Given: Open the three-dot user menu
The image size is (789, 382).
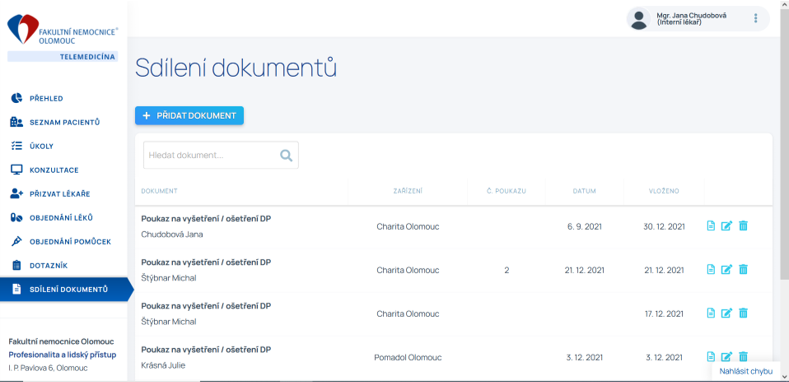Looking at the screenshot, I should tap(755, 19).
